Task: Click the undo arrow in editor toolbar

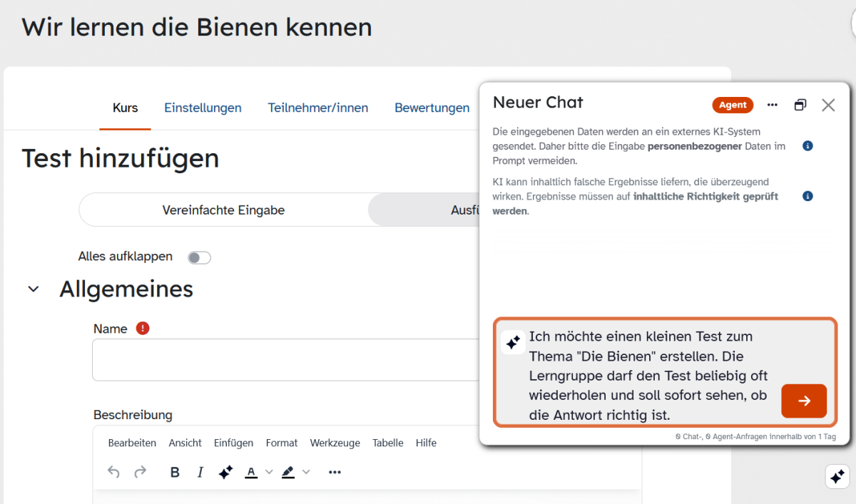Action: tap(113, 472)
